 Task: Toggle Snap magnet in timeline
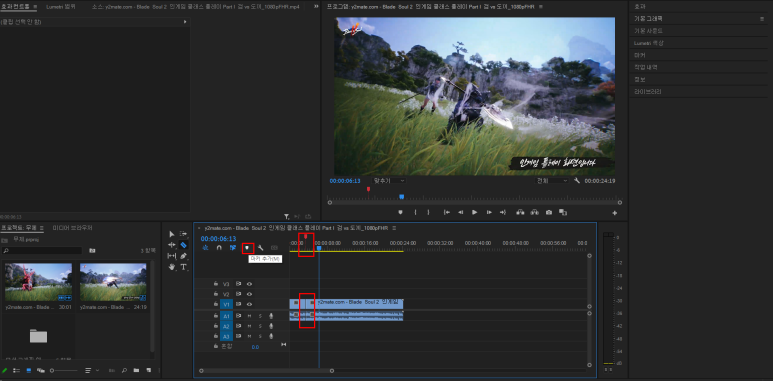[x=219, y=247]
